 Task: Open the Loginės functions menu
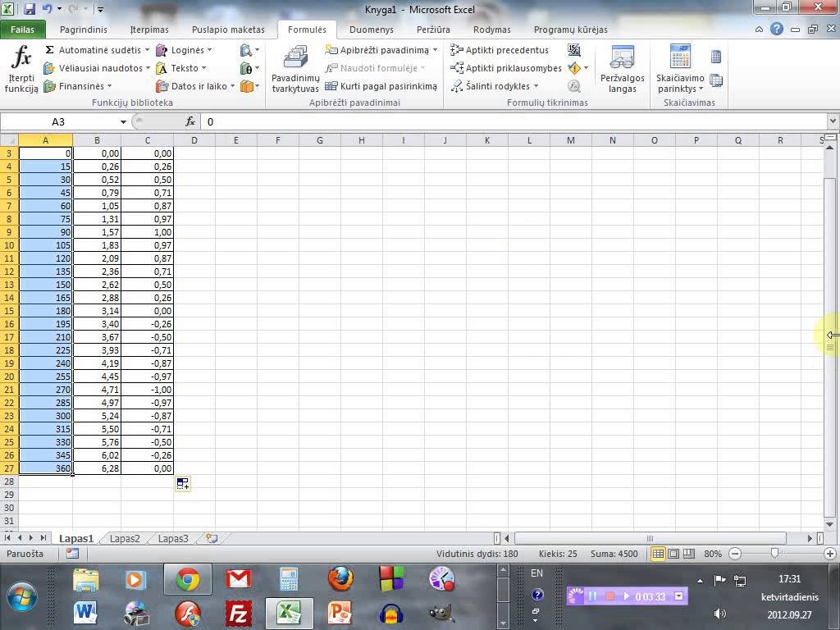pos(184,50)
